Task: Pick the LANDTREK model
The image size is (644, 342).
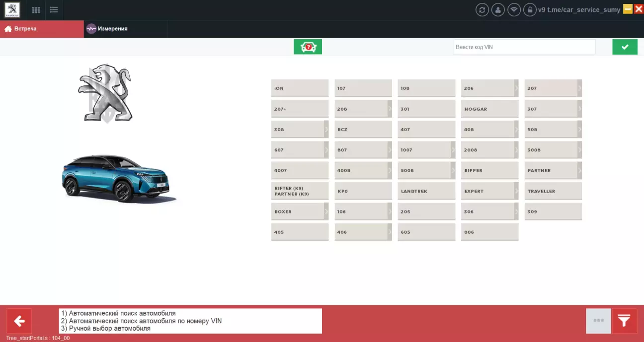Action: 426,191
